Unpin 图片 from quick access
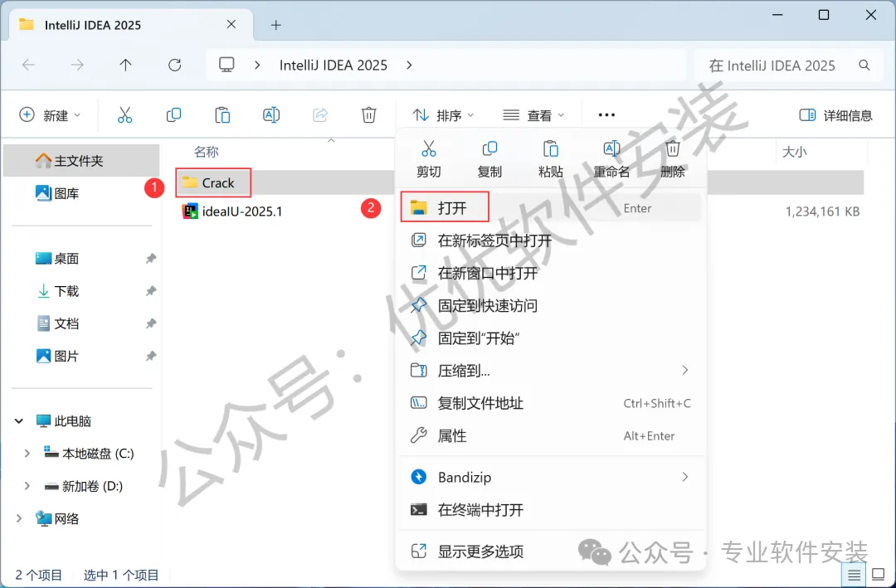 coord(151,357)
